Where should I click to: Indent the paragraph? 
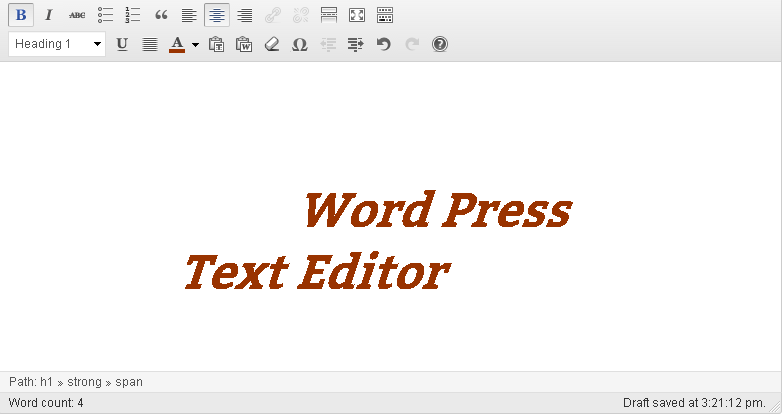356,44
